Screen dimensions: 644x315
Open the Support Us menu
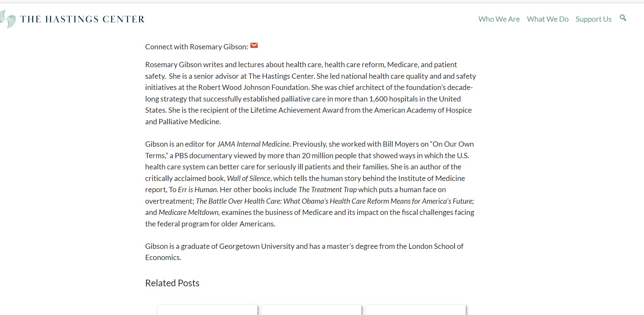click(594, 19)
